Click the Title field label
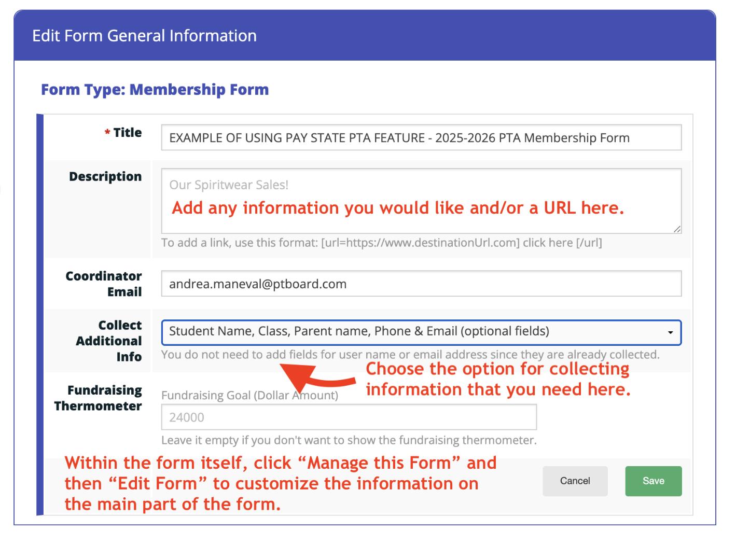The height and width of the screenshot is (560, 736). tap(127, 133)
